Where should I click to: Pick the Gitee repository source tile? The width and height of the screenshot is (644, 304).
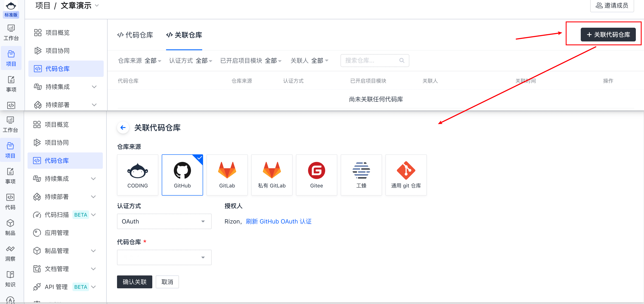[316, 175]
